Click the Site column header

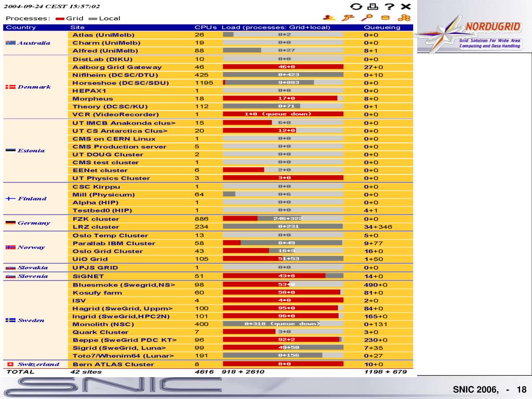77,28
